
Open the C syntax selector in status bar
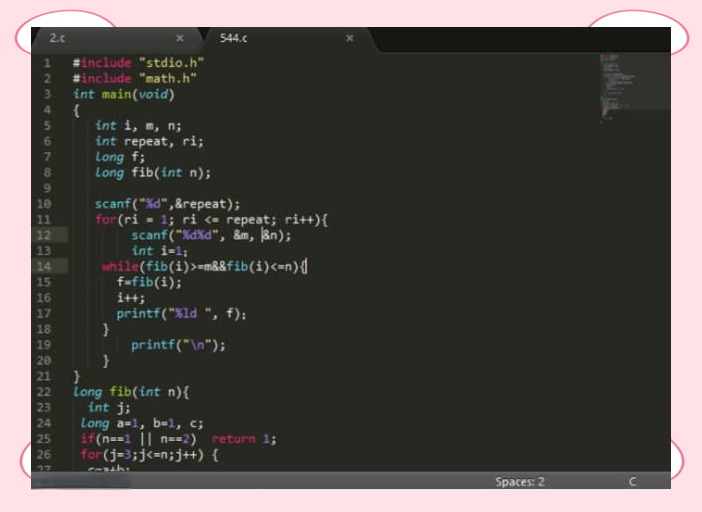point(632,482)
